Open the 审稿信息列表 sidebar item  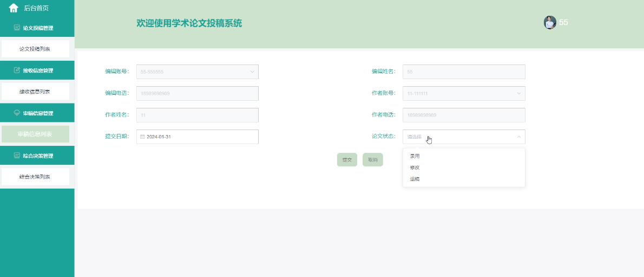pos(35,134)
